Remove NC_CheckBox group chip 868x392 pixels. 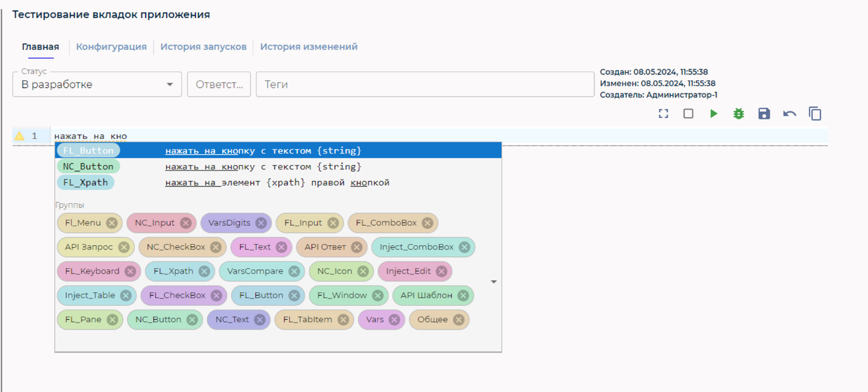click(216, 247)
